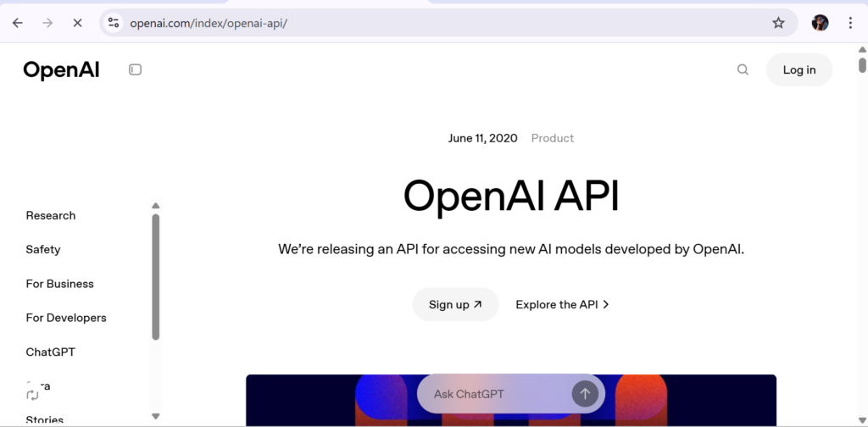868x427 pixels.
Task: Open For Developers in the sidebar
Action: 66,318
